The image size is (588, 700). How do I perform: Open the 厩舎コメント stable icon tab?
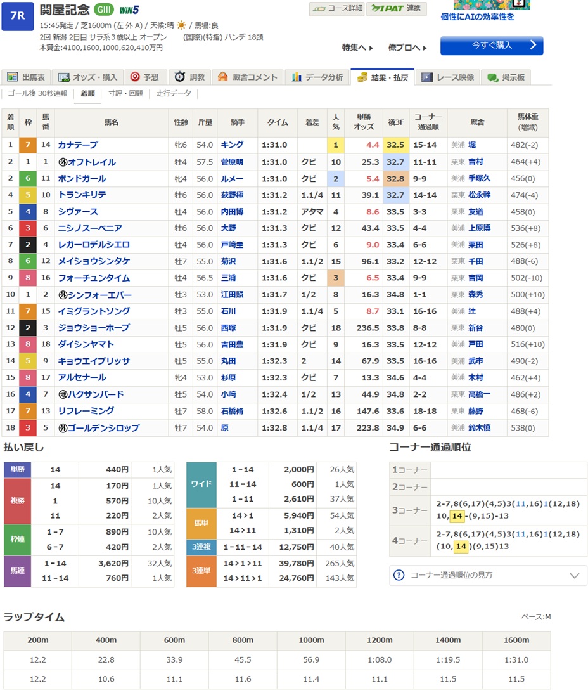point(222,77)
